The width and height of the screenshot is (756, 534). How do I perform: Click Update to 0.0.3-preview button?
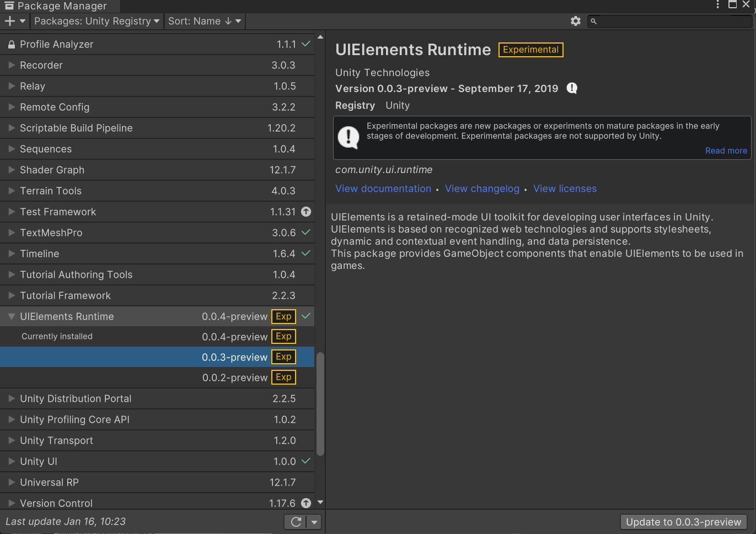point(683,522)
